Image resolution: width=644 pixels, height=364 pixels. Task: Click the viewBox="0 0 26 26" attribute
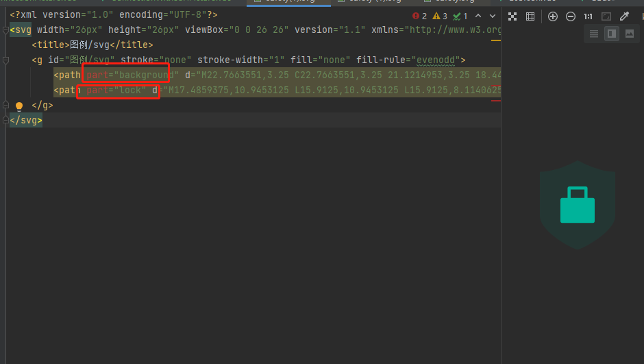237,29
